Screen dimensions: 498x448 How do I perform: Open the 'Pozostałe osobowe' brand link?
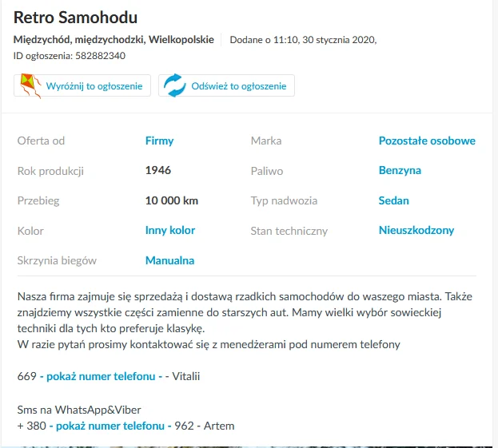click(x=427, y=141)
